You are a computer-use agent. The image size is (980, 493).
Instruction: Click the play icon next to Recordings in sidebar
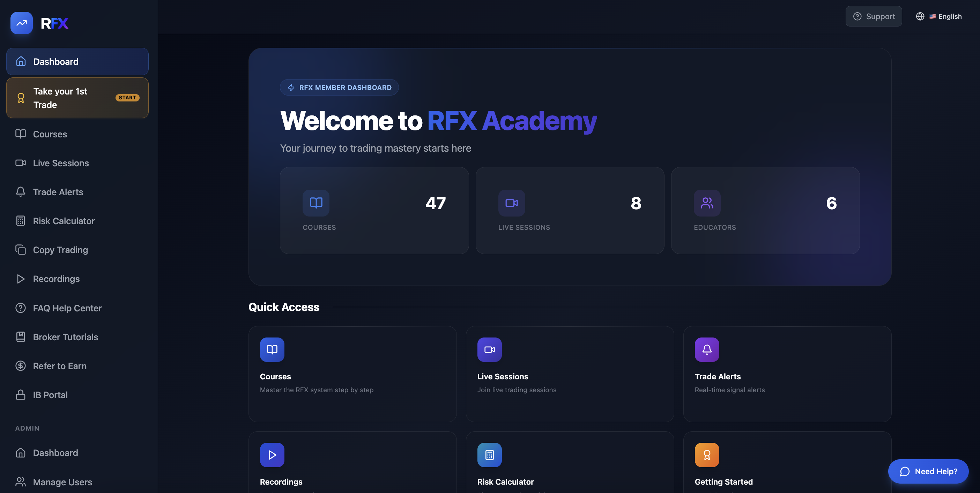[21, 279]
